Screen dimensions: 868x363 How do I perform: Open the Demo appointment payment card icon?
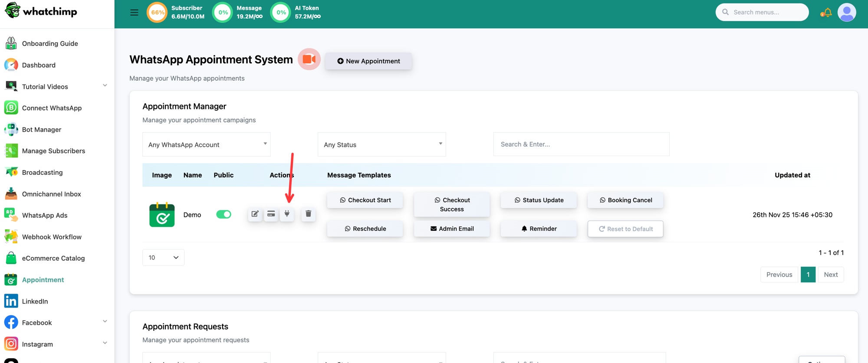[x=271, y=214]
